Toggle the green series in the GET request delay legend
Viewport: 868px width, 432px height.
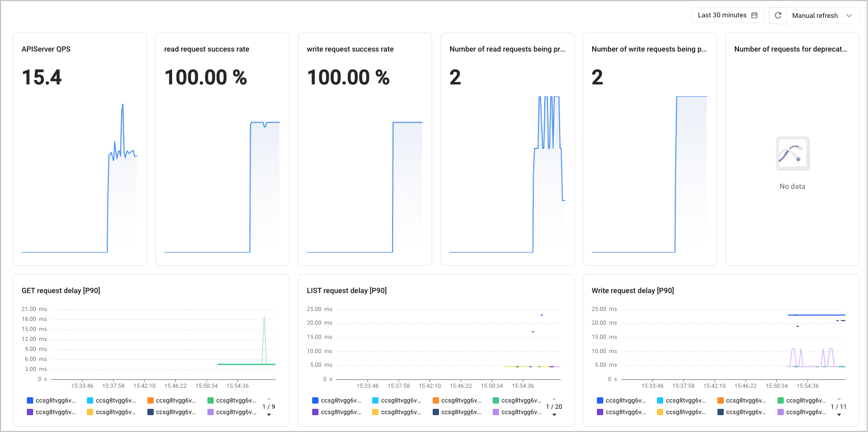click(x=232, y=400)
